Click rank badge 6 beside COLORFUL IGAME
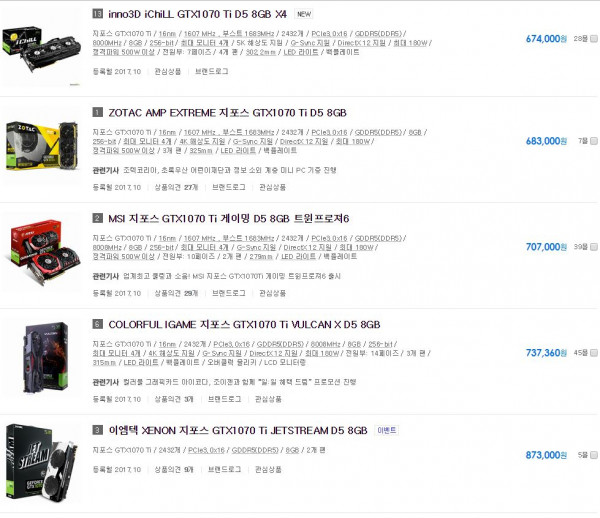Image resolution: width=600 pixels, height=518 pixels. [98, 324]
